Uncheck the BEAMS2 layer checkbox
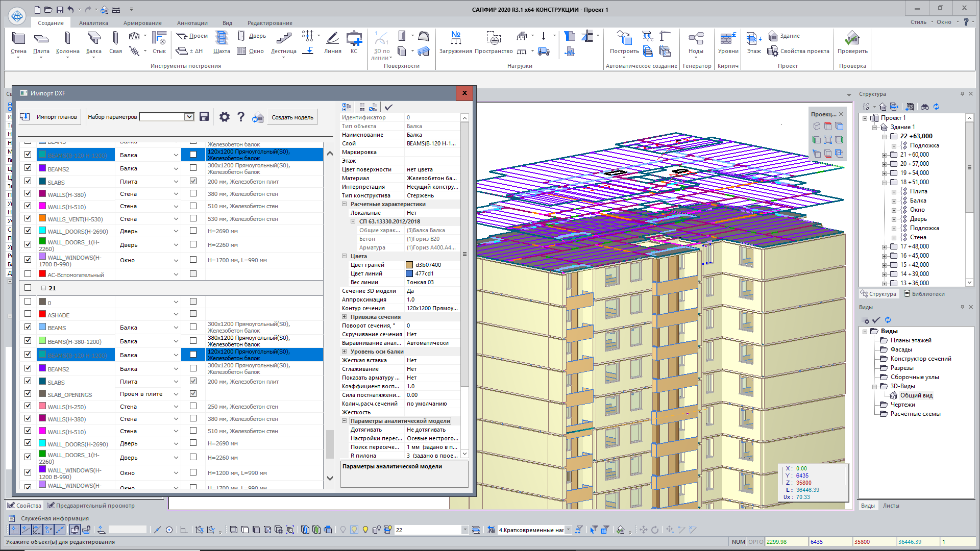 pyautogui.click(x=28, y=168)
